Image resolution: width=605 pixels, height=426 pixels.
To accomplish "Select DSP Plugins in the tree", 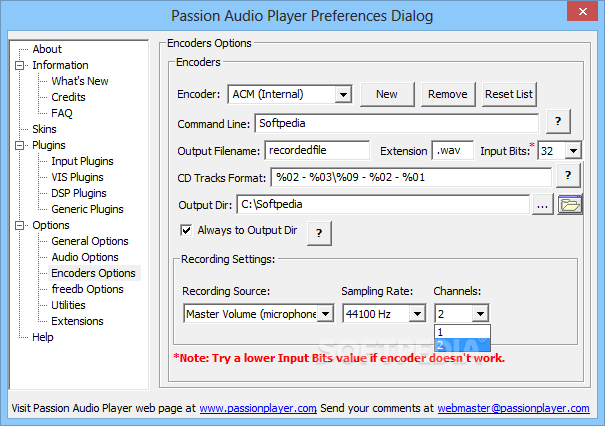I will coord(79,193).
